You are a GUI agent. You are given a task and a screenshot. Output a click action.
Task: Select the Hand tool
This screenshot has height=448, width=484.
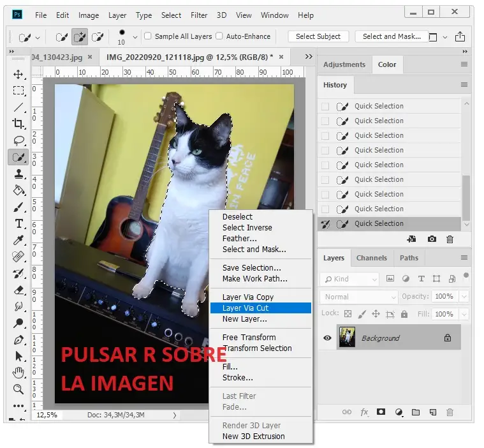coord(18,373)
